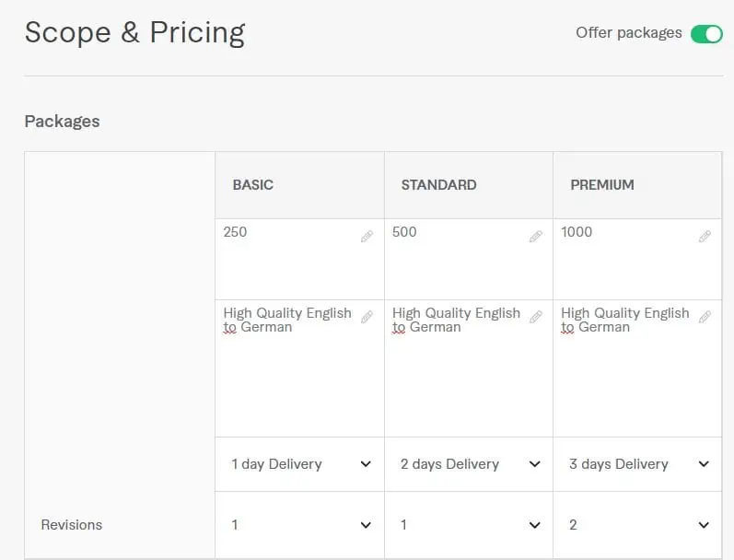Image resolution: width=734 pixels, height=560 pixels.
Task: Open the 1 day Delivery dropdown
Action: click(x=299, y=464)
